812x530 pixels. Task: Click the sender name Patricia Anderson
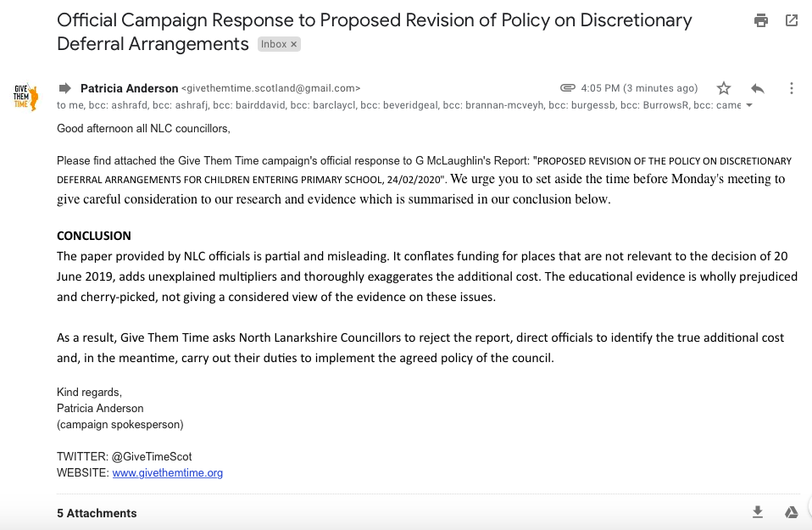tap(129, 88)
